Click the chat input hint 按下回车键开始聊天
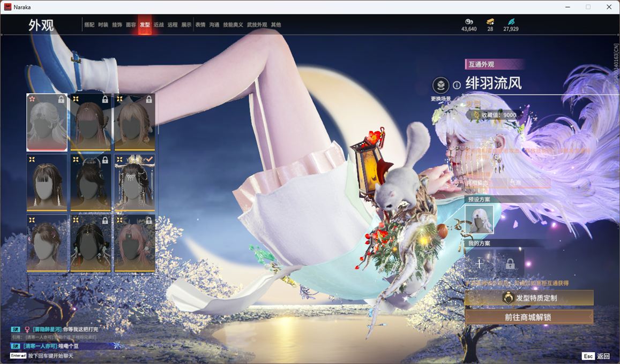Image resolution: width=620 pixels, height=364 pixels. [50, 356]
